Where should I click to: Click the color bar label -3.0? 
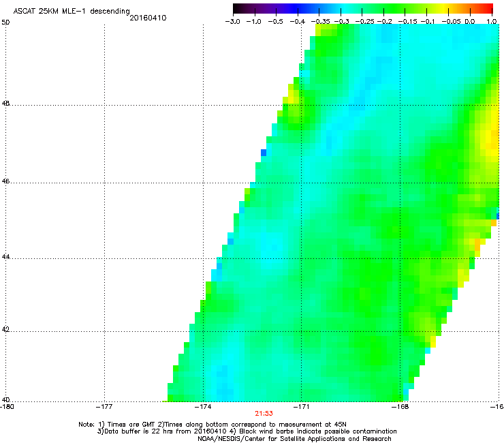(x=232, y=22)
